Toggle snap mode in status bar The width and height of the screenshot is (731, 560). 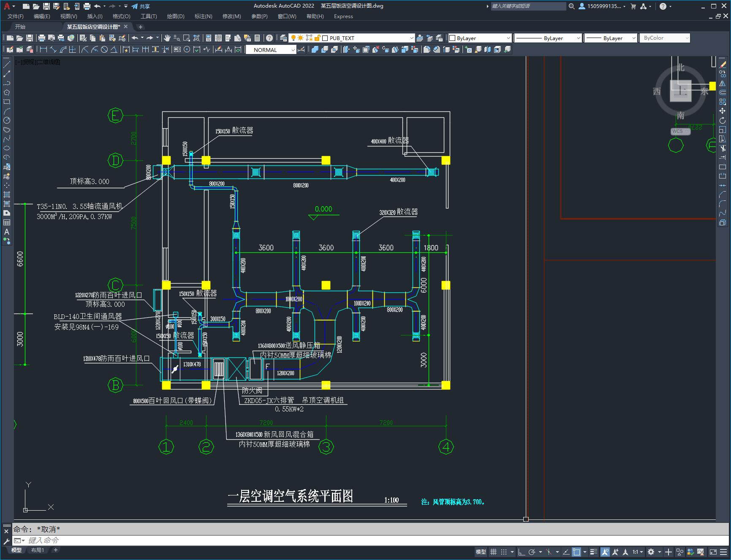click(x=504, y=552)
